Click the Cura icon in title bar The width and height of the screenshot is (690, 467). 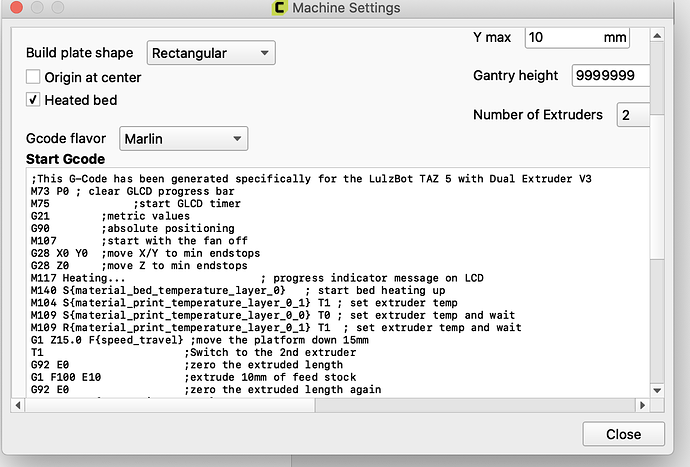[x=279, y=7]
